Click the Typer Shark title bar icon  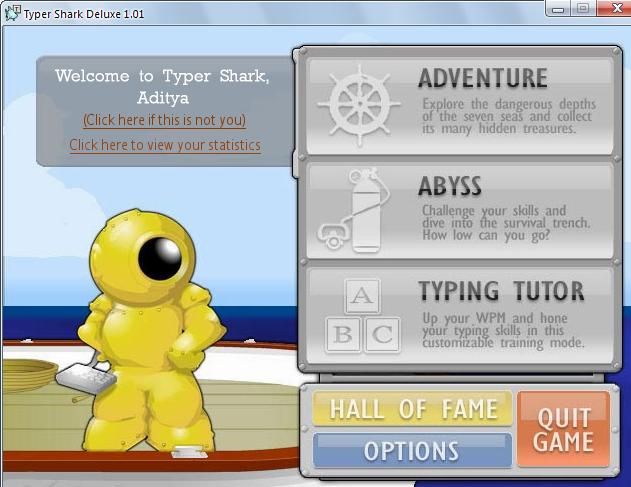coord(12,14)
